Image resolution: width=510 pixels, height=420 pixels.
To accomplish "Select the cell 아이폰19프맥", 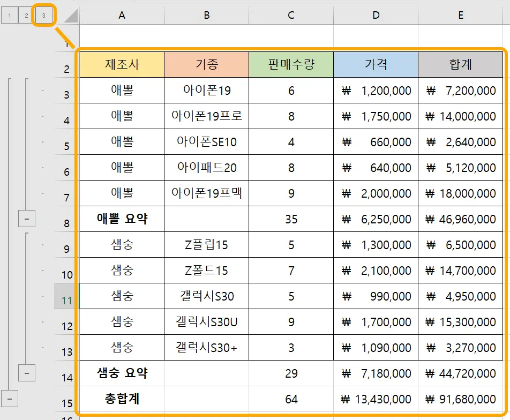I will point(207,193).
